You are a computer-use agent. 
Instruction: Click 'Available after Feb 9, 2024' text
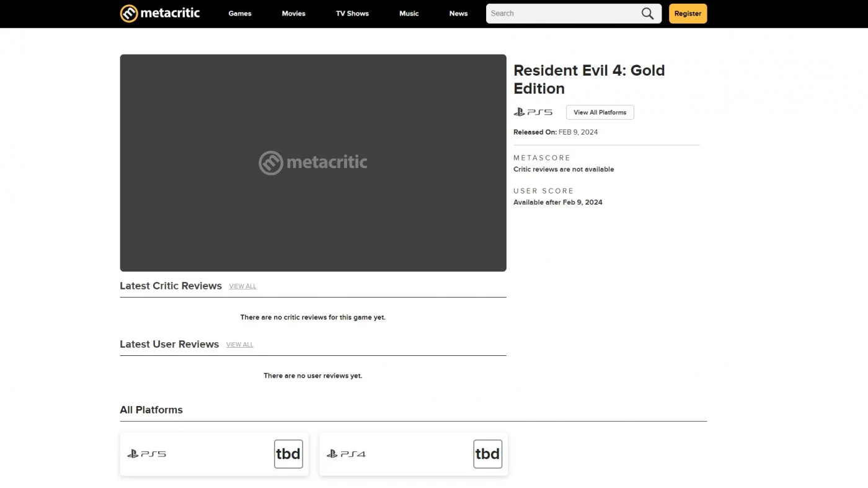(x=558, y=202)
